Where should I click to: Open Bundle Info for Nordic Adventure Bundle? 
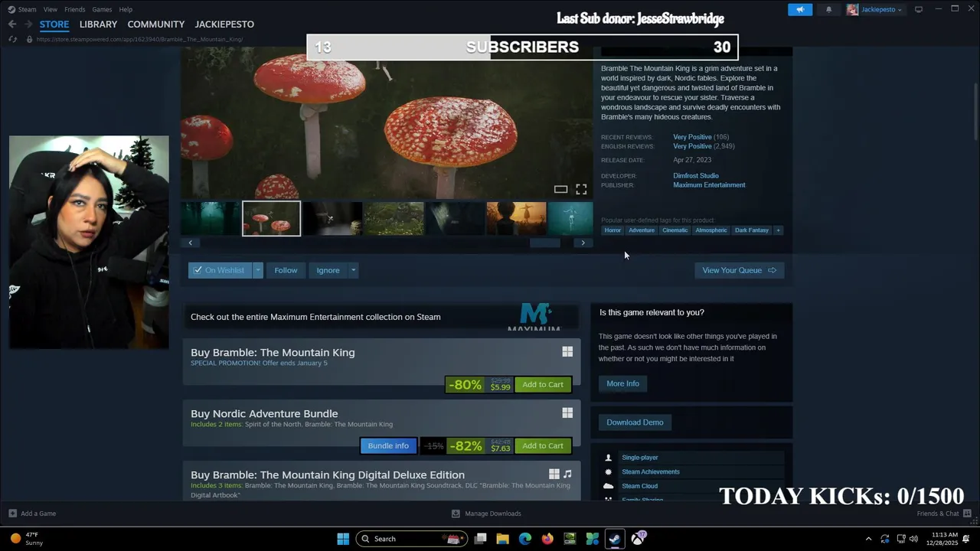pyautogui.click(x=388, y=446)
